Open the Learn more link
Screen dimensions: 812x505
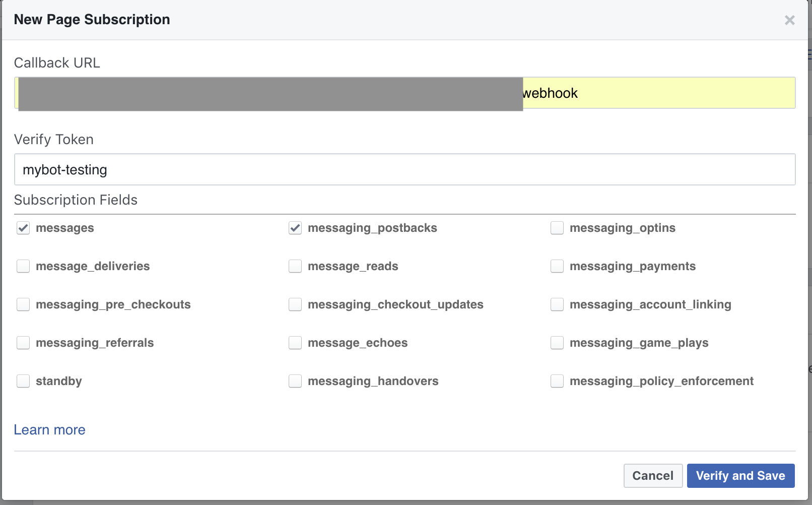click(49, 429)
